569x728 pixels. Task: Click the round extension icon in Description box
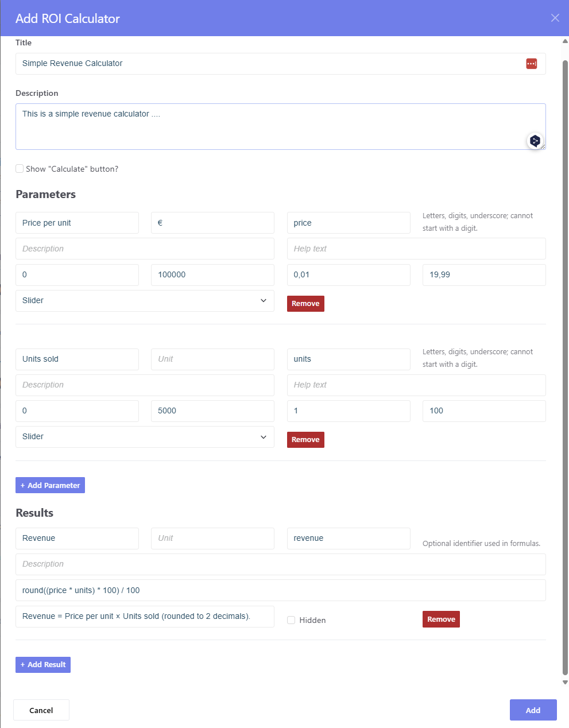click(535, 141)
